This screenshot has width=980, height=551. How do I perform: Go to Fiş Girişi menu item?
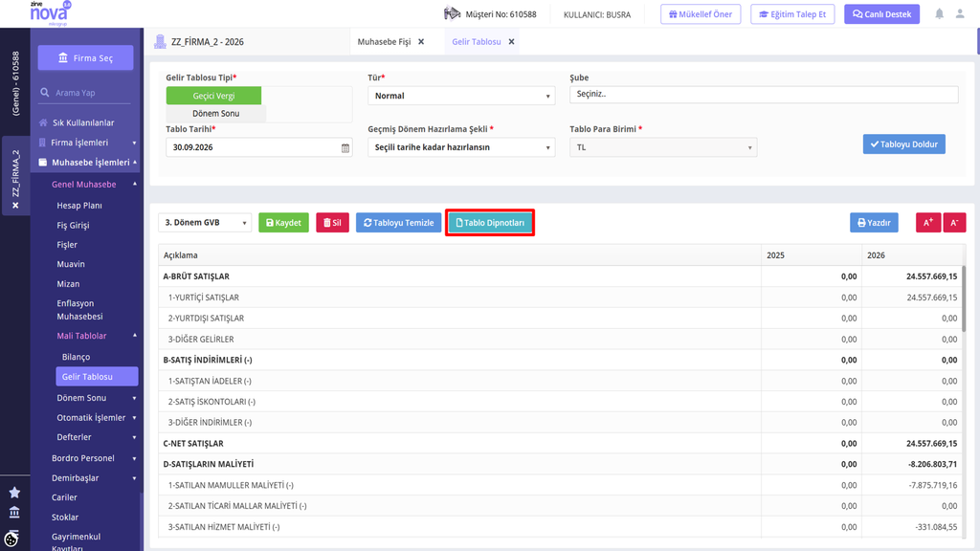tap(73, 225)
